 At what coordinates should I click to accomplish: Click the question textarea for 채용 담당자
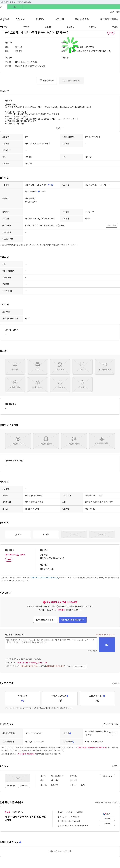tap(51, 643)
